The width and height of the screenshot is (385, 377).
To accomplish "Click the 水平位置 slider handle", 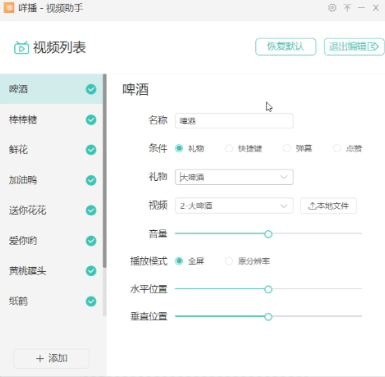I will click(x=268, y=289).
